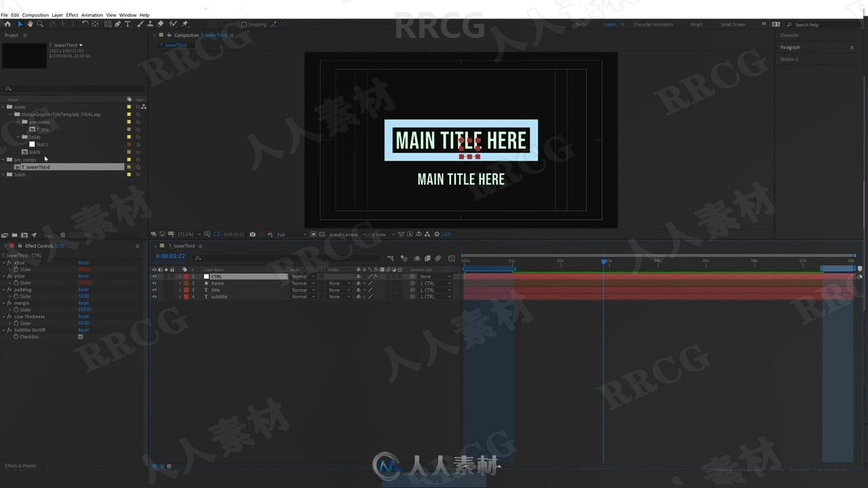868x488 pixels.
Task: Select the Rectangle shape tool
Action: click(x=108, y=24)
